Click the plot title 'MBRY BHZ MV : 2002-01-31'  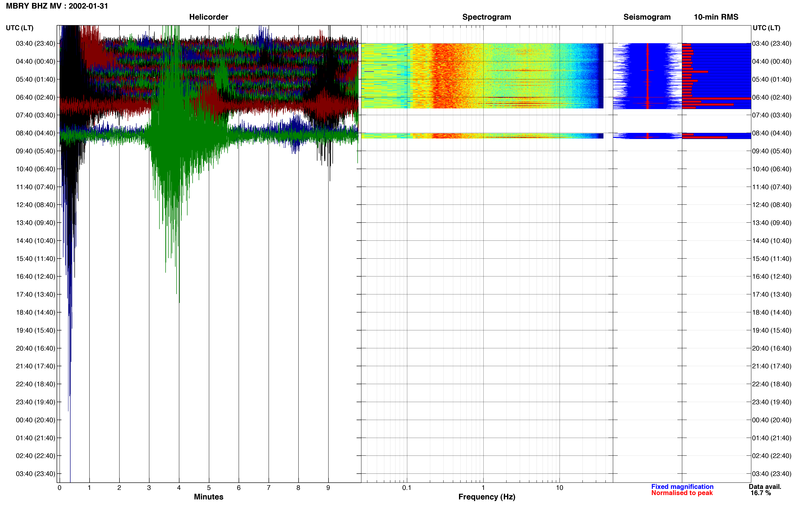tap(57, 6)
